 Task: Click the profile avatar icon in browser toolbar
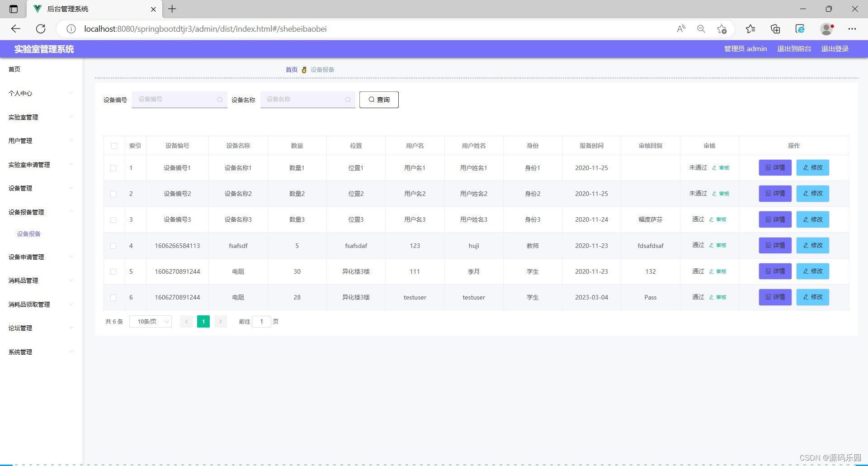click(826, 29)
